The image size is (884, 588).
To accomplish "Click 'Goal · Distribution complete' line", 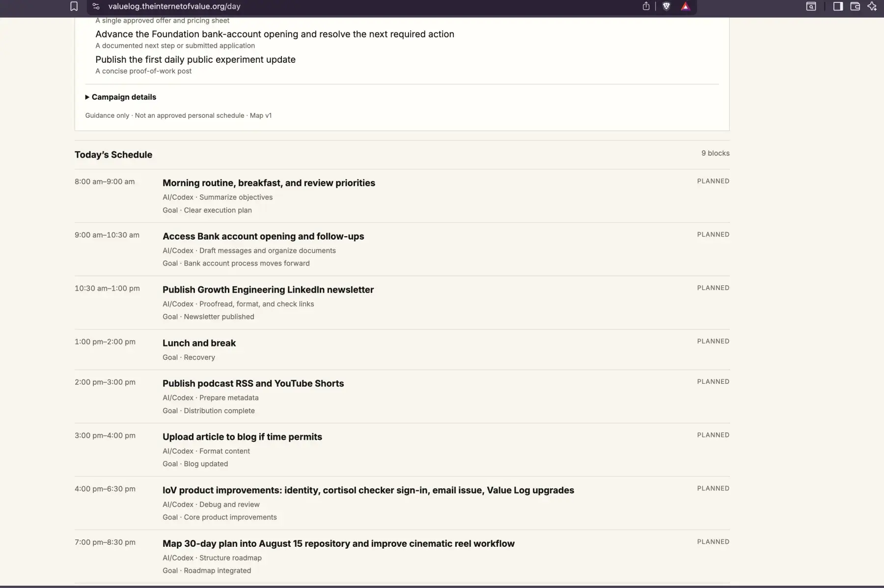I will 209,411.
